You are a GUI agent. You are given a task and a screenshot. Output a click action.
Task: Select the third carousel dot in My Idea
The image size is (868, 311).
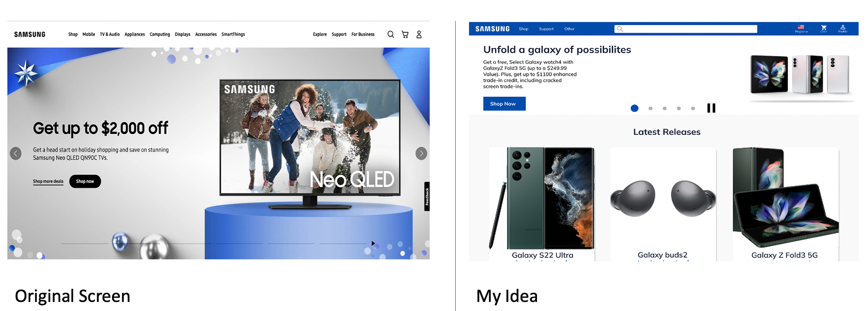tap(665, 108)
